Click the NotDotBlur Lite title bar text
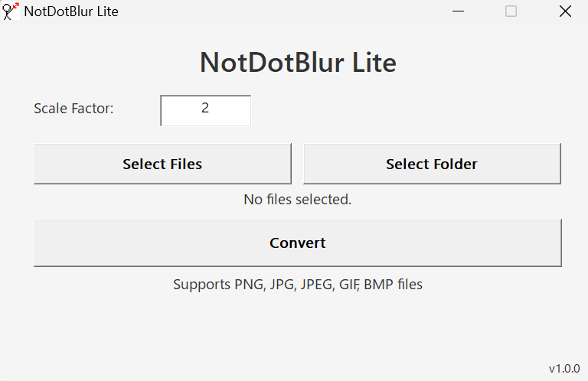Viewport: 588px width, 381px height. [71, 11]
